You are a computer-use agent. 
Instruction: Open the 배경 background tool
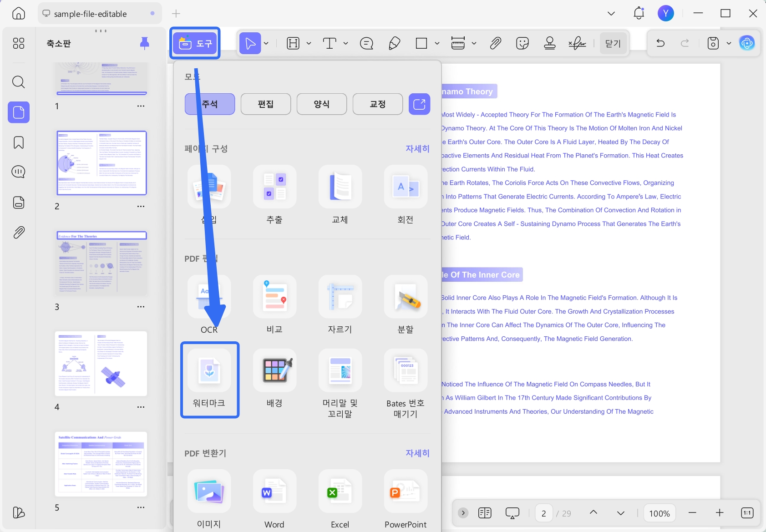(274, 379)
